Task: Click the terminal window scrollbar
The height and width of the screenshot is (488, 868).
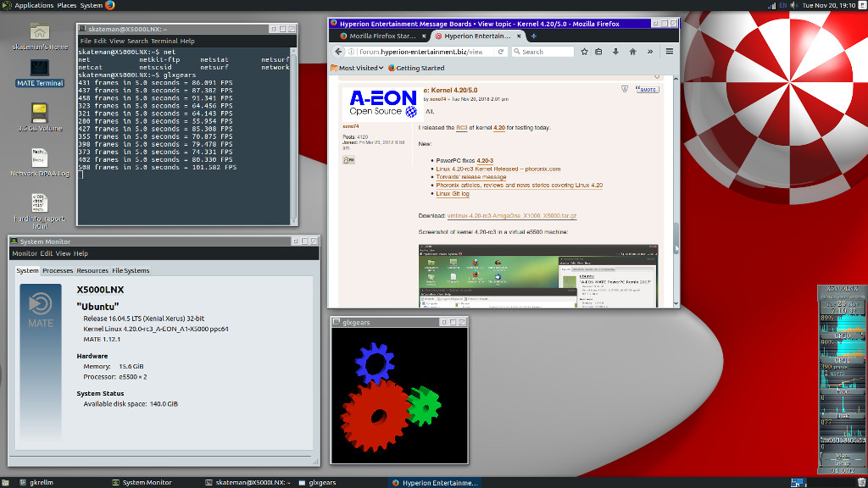Action: coord(293,136)
